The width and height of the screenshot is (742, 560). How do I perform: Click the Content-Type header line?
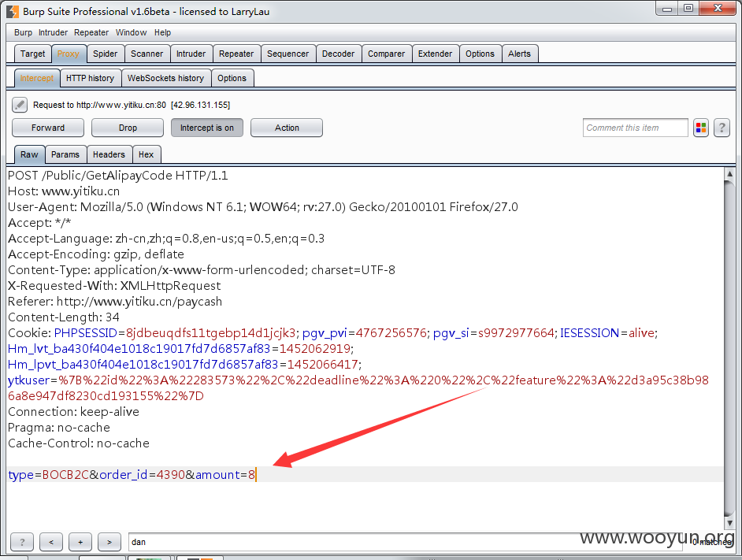(x=202, y=270)
